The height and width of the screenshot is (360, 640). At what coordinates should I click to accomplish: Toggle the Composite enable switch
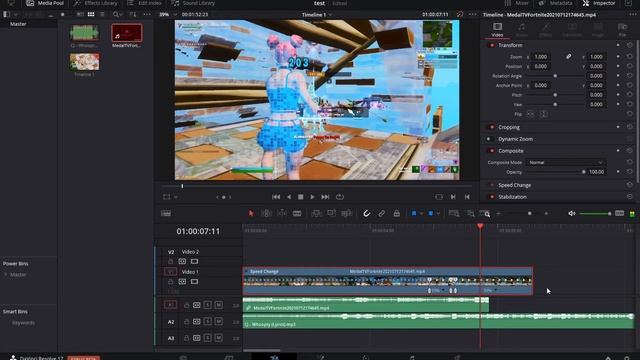pyautogui.click(x=491, y=151)
